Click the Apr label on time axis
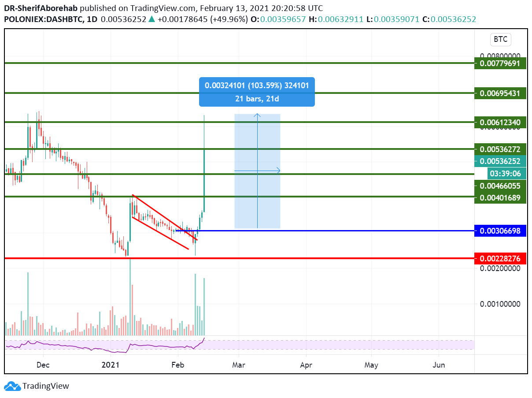Image resolution: width=532 pixels, height=398 pixels. pyautogui.click(x=306, y=365)
